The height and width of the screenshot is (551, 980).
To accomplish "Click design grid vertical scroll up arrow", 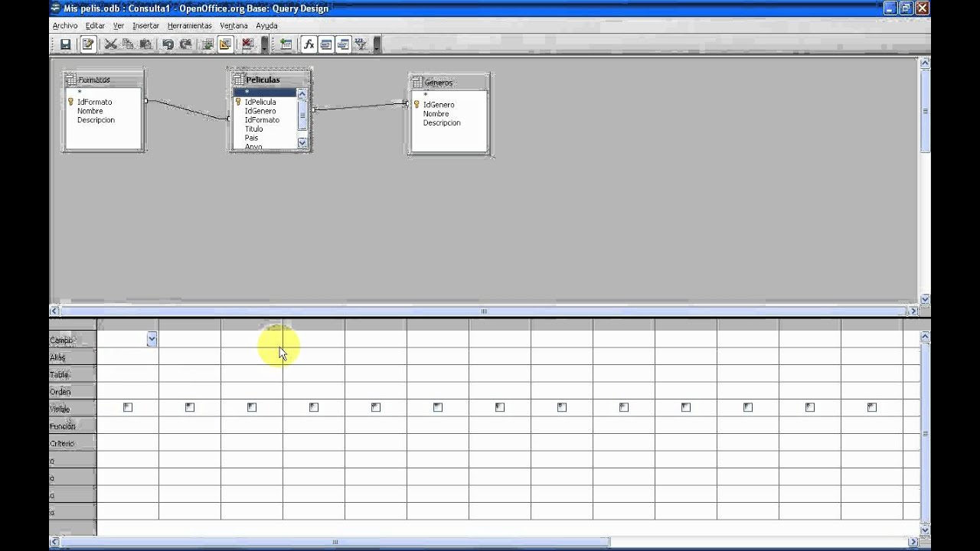I will click(925, 337).
